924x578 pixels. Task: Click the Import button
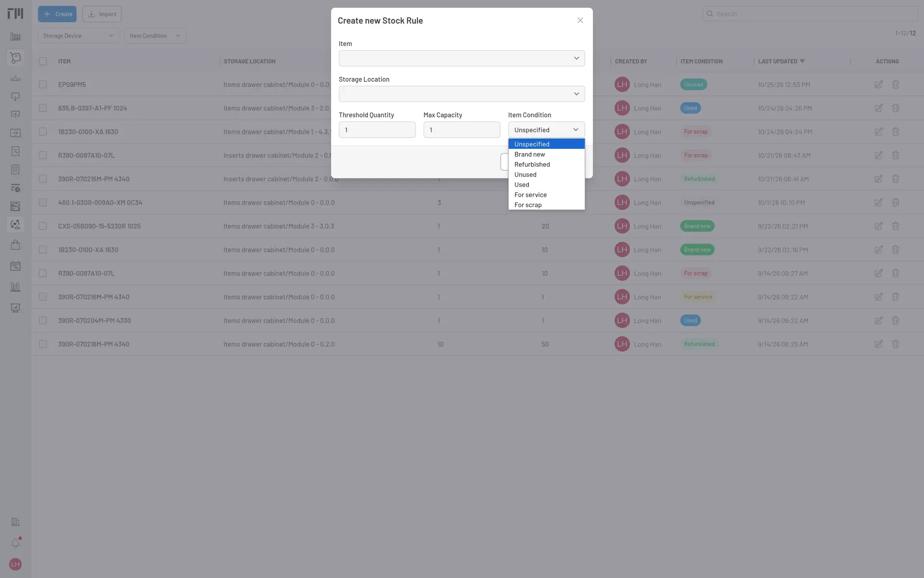point(102,14)
